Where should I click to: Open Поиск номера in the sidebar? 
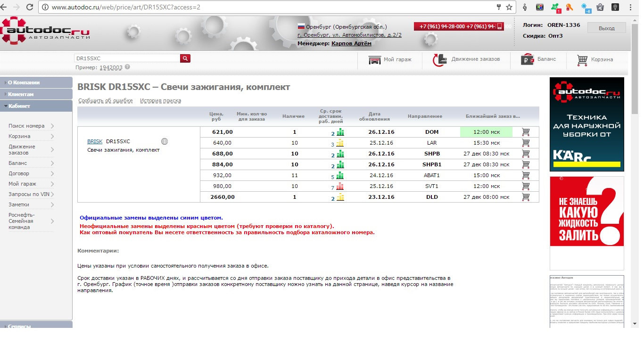[x=26, y=126]
